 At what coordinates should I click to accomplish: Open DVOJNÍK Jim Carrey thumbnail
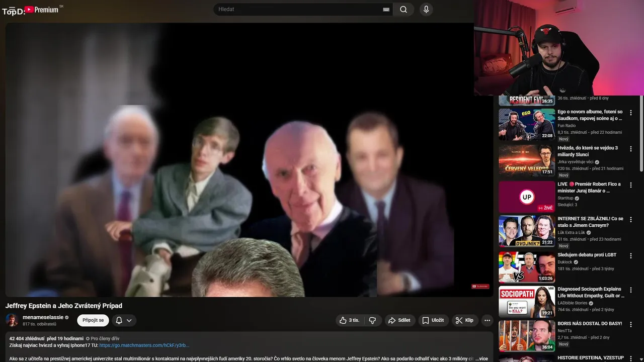click(x=527, y=231)
